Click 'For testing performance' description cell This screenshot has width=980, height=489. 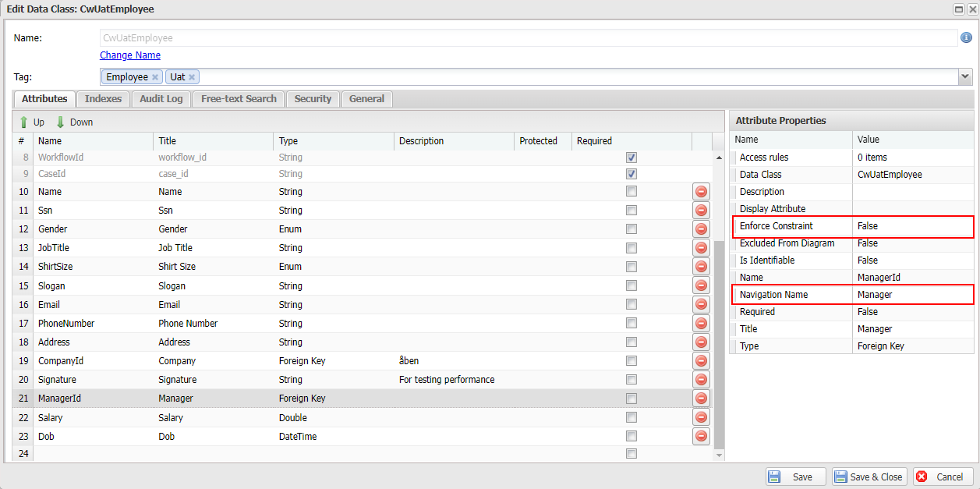point(455,380)
